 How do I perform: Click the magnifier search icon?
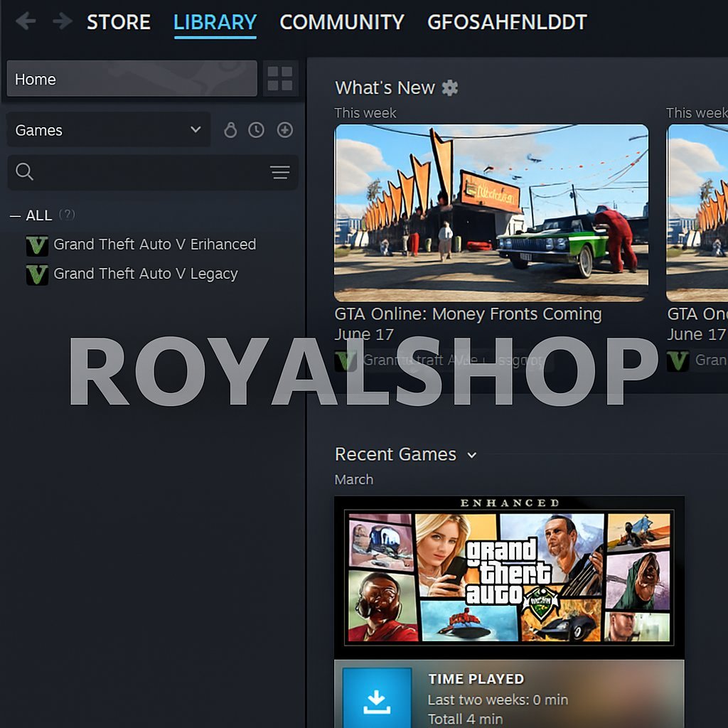[24, 171]
